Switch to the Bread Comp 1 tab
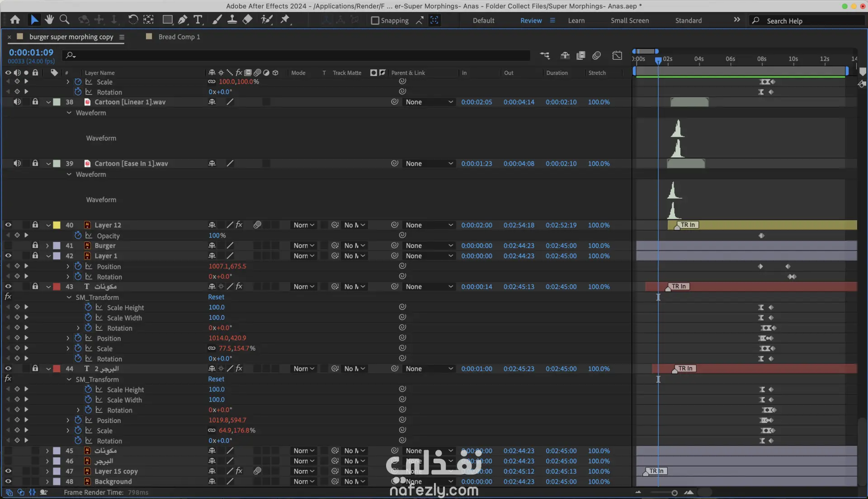 coord(179,37)
